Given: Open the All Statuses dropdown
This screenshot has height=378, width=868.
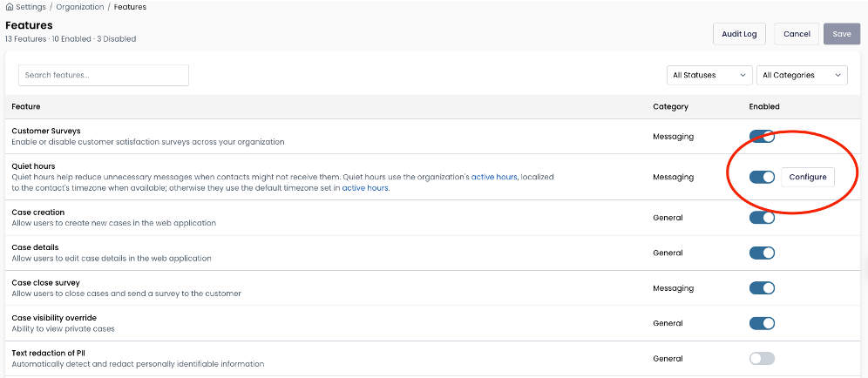Looking at the screenshot, I should coord(709,75).
